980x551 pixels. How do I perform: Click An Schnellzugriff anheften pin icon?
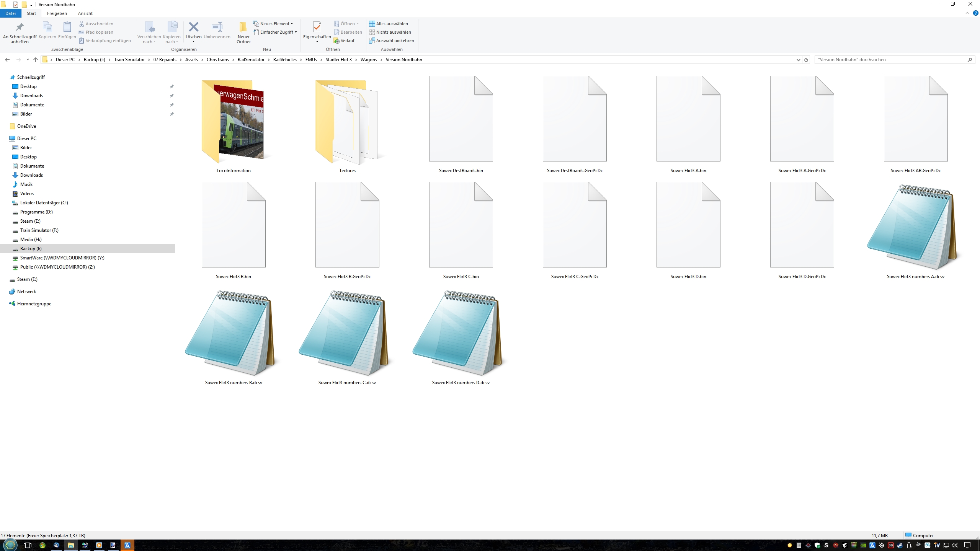point(20,28)
